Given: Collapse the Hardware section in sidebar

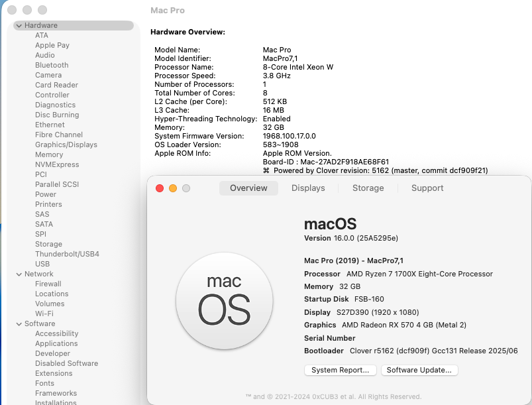Looking at the screenshot, I should coord(19,25).
